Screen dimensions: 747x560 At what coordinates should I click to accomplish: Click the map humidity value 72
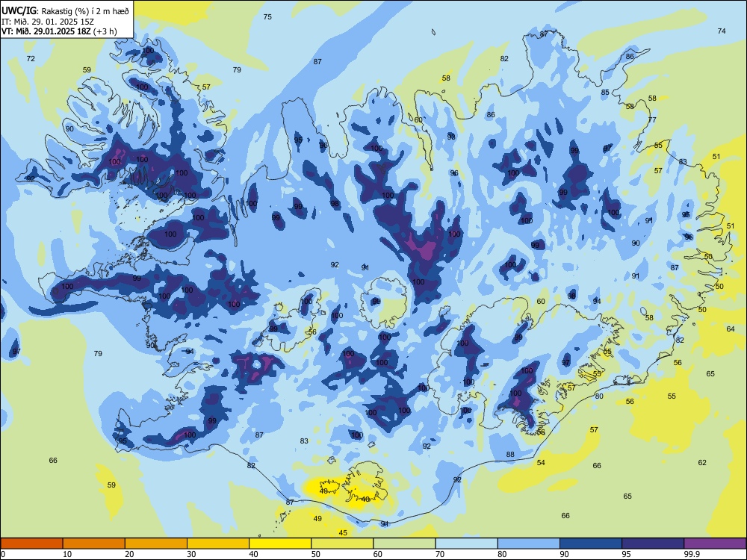[x=31, y=58]
